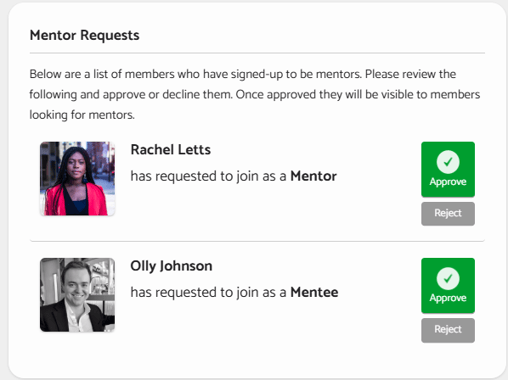The image size is (508, 380).
Task: Click the divider between the two requests
Action: (x=257, y=241)
